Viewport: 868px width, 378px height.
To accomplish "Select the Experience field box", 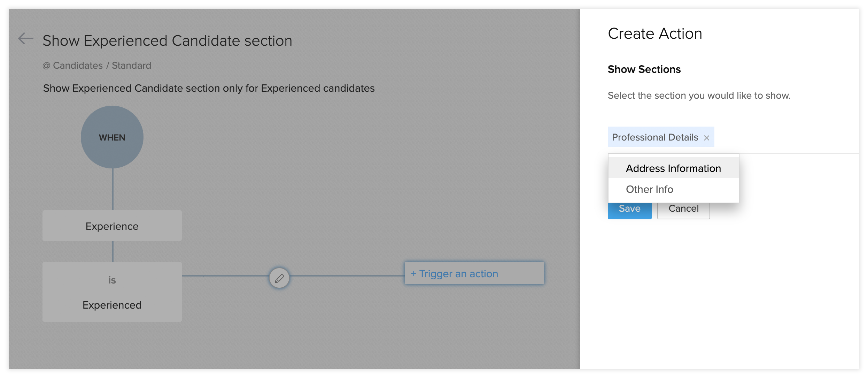I will point(112,226).
